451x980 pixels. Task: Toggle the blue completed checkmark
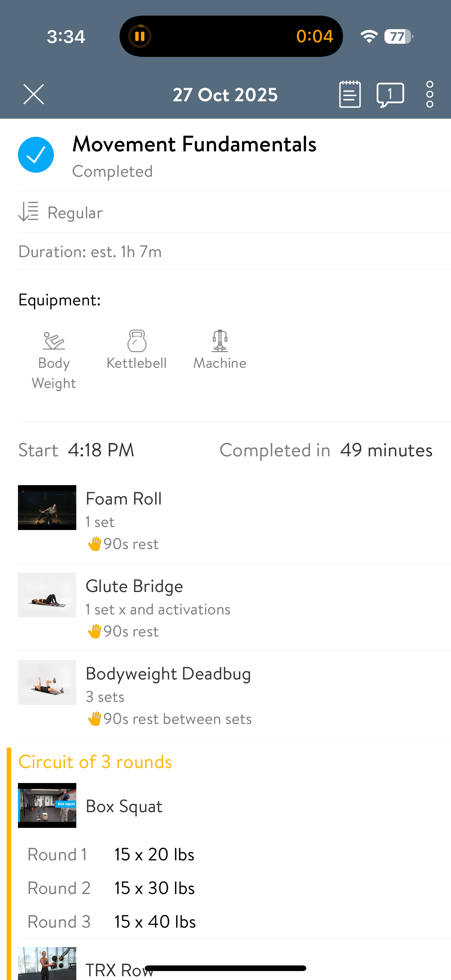coord(36,154)
